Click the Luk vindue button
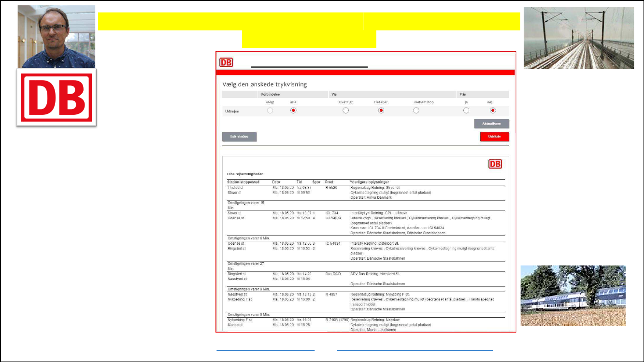Image resolution: width=644 pixels, height=362 pixels. [x=239, y=137]
